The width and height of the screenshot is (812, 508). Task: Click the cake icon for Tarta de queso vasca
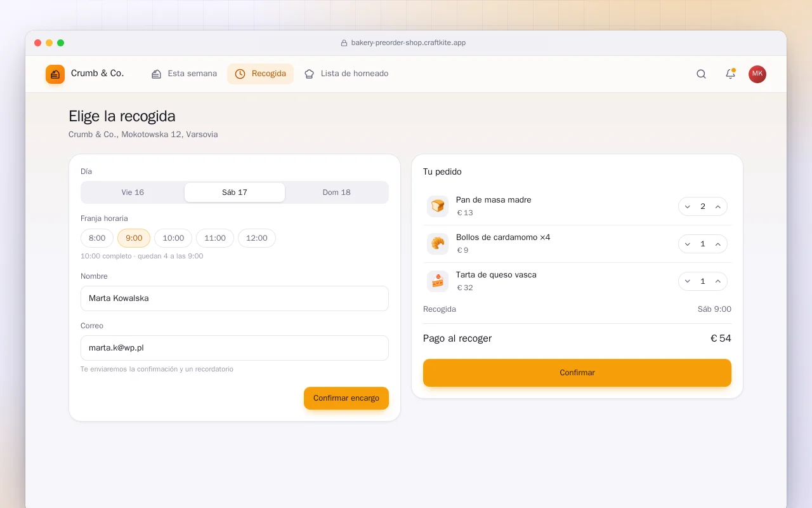tap(438, 281)
